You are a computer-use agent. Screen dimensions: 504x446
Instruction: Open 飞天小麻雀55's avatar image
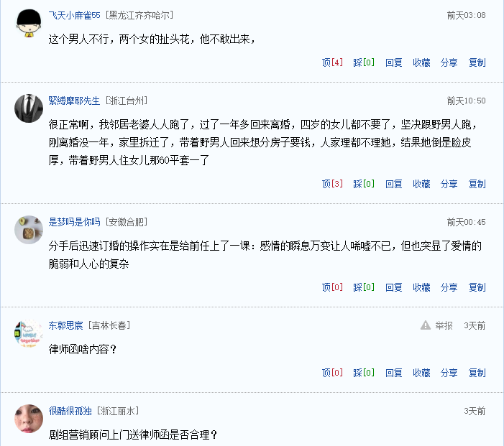pos(29,23)
